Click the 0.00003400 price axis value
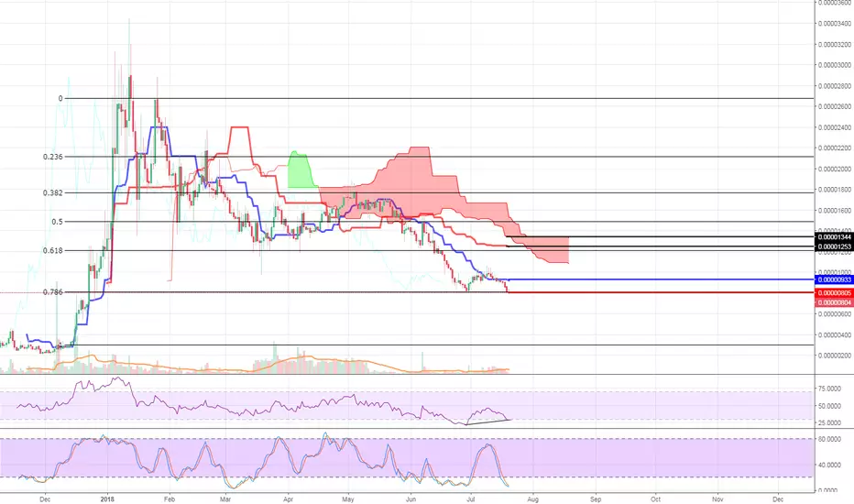This screenshot has height=504, width=854. pyautogui.click(x=835, y=24)
